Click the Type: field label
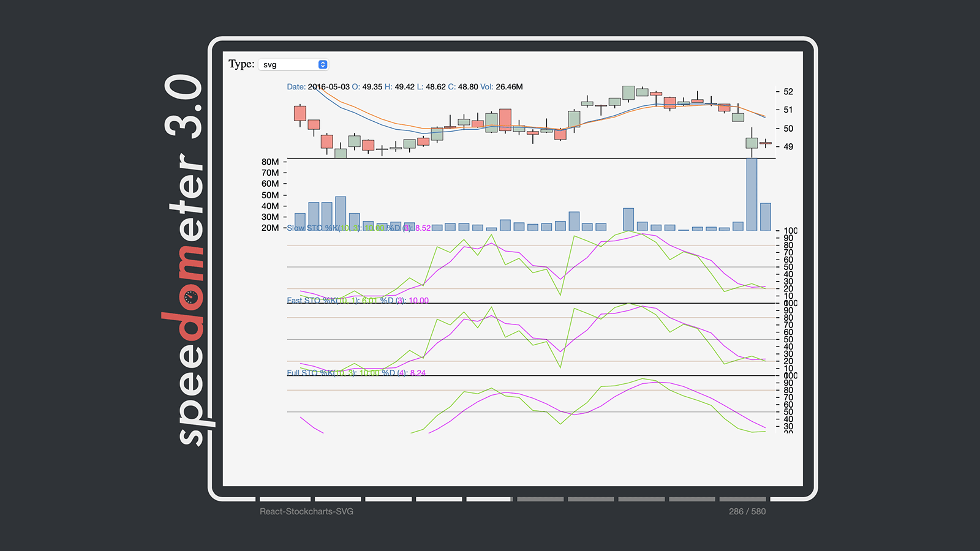 [x=241, y=64]
